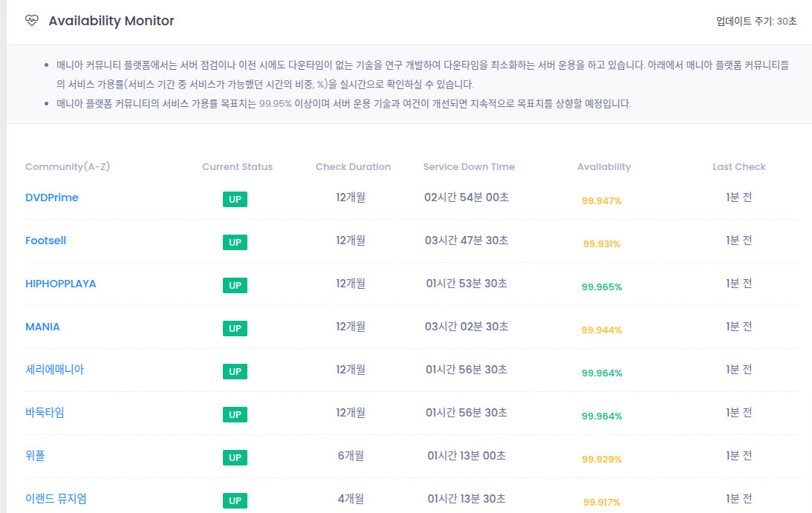Click the heartbeat Availability Monitor icon
This screenshot has width=812, height=513.
32,20
